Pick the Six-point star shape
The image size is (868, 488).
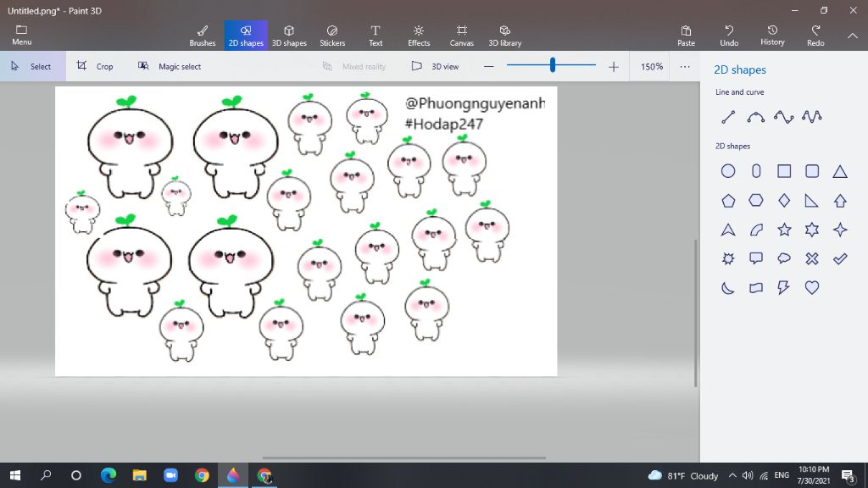[812, 230]
